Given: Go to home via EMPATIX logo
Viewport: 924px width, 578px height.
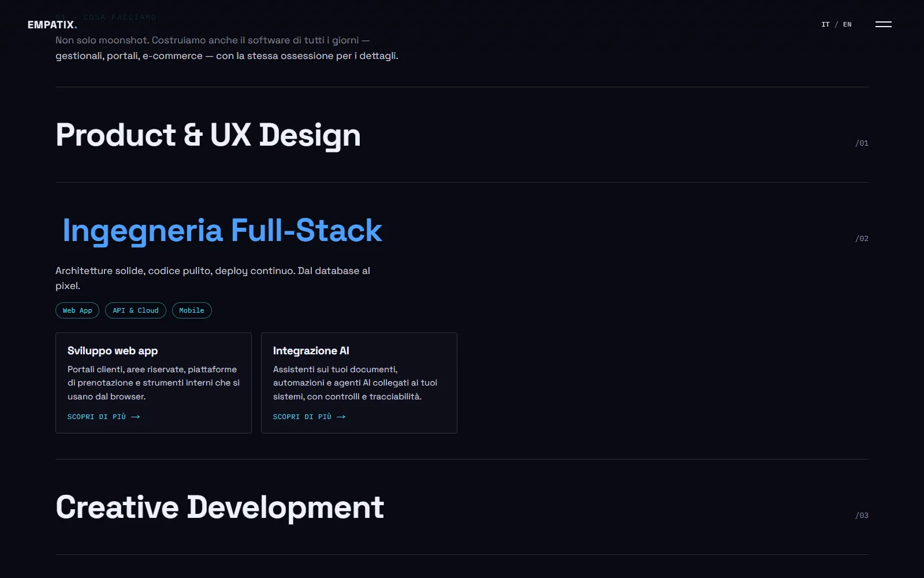Looking at the screenshot, I should click(52, 25).
